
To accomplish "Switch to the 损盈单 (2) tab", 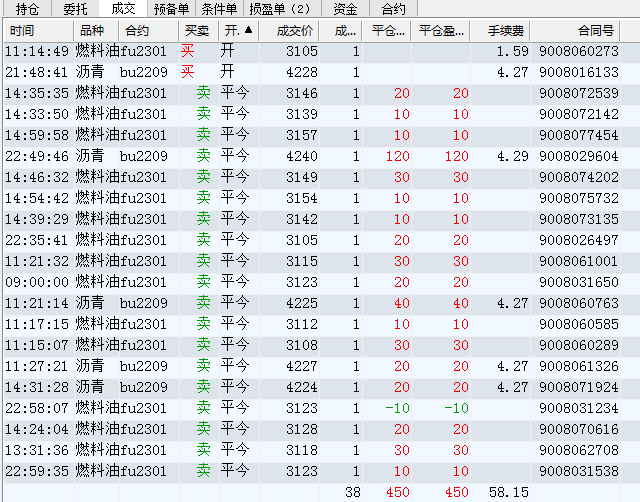I will [x=279, y=9].
